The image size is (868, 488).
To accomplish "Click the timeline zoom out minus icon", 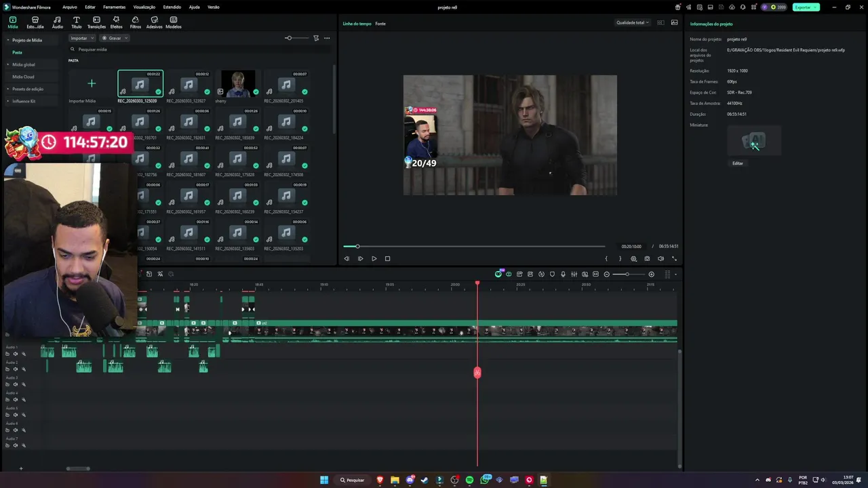I will tap(606, 274).
